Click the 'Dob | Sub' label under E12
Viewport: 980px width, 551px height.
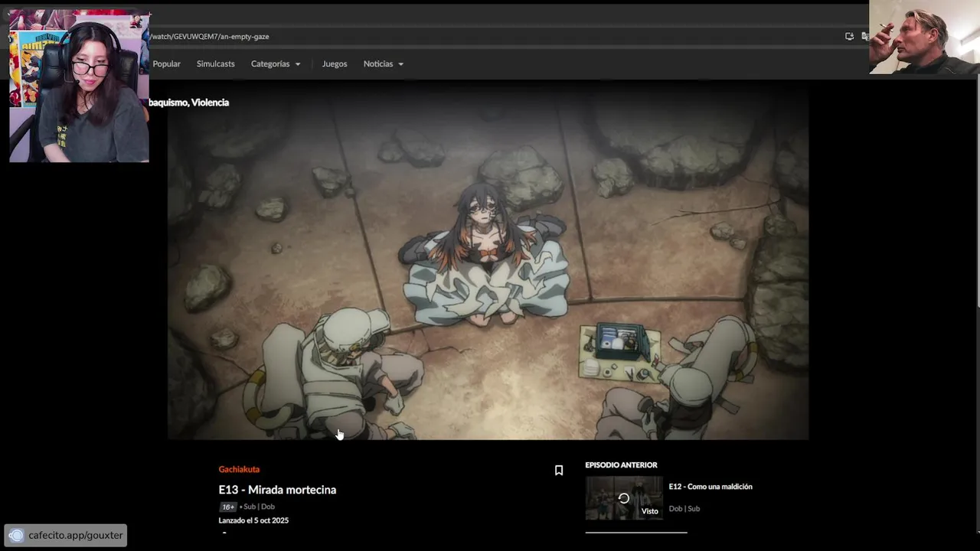pos(684,508)
